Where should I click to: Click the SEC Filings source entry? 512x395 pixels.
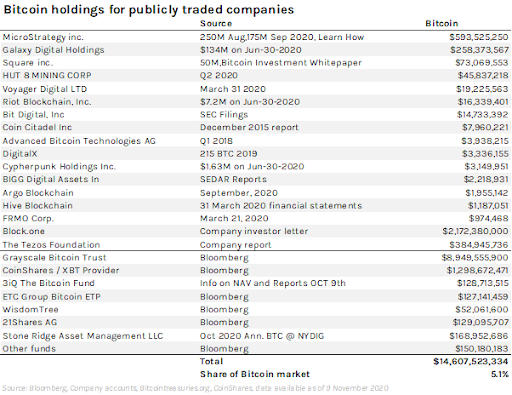click(224, 115)
